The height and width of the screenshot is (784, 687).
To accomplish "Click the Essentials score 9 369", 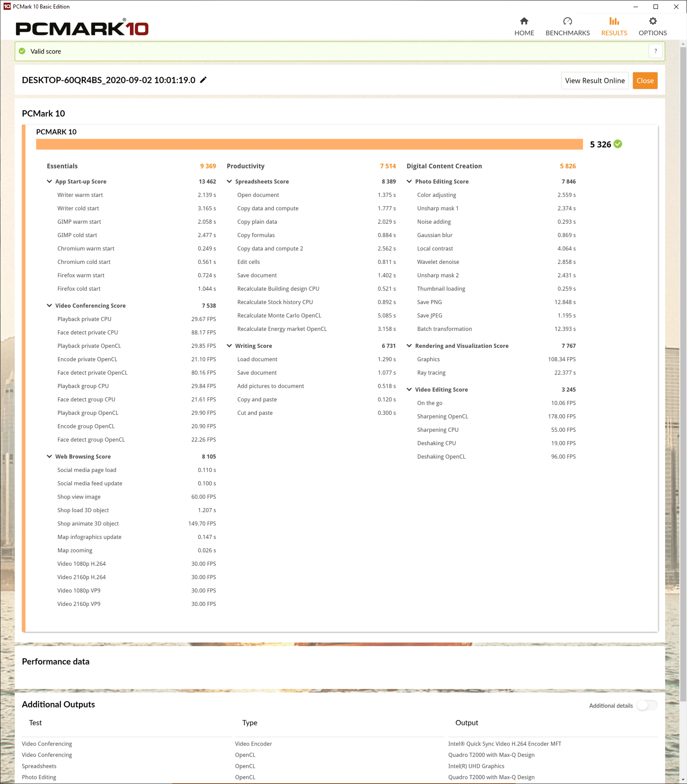I will [208, 166].
